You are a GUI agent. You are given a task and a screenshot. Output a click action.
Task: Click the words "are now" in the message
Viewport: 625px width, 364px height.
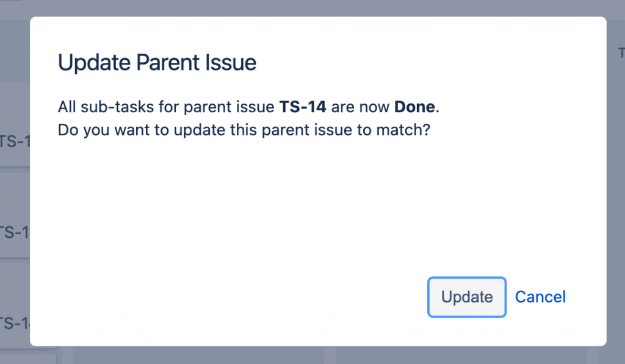pyautogui.click(x=360, y=107)
